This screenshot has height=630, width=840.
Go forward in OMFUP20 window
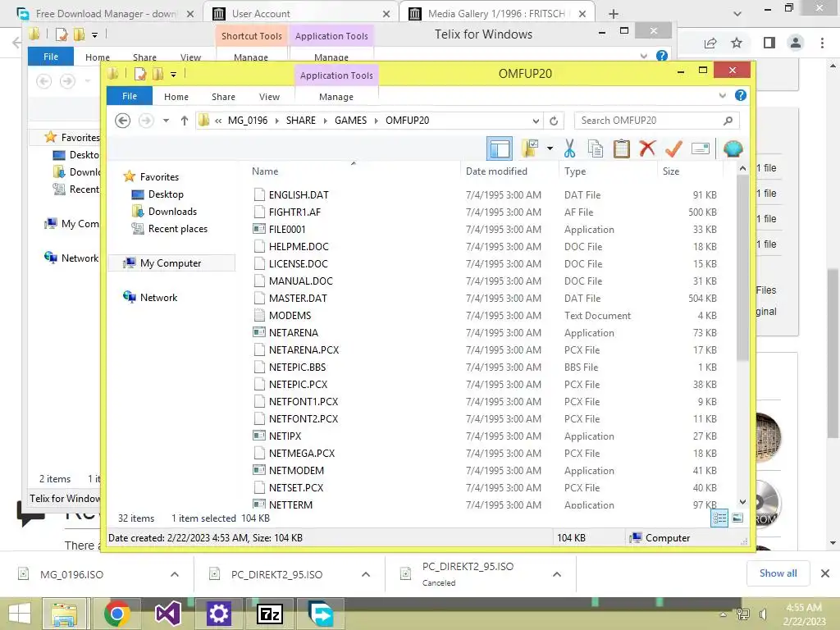point(146,121)
